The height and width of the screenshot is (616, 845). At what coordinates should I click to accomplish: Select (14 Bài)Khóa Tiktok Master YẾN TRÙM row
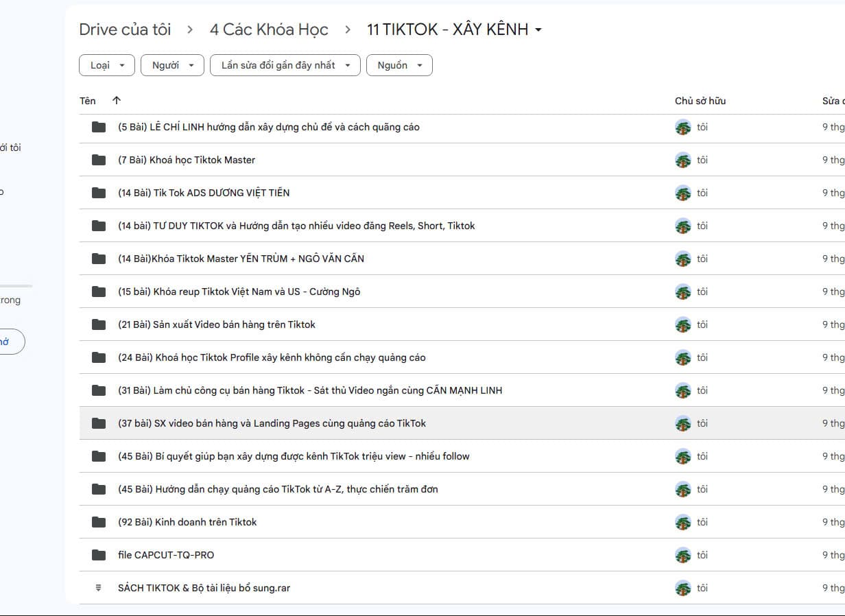[x=241, y=259]
